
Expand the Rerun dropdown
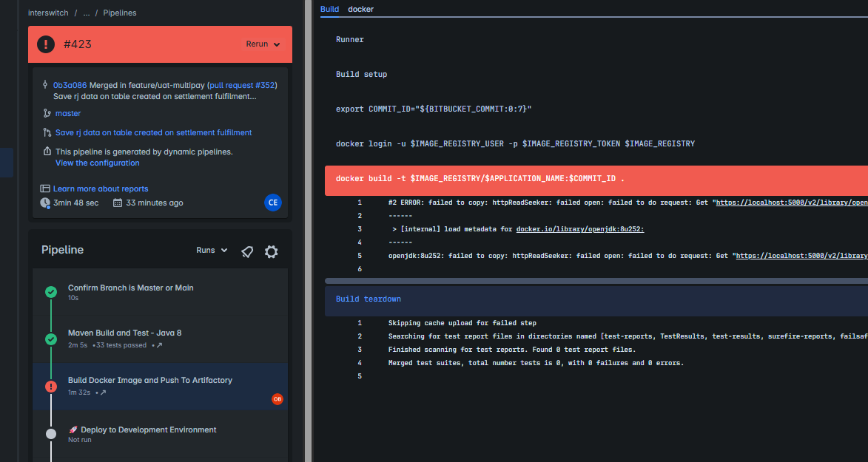tap(263, 44)
